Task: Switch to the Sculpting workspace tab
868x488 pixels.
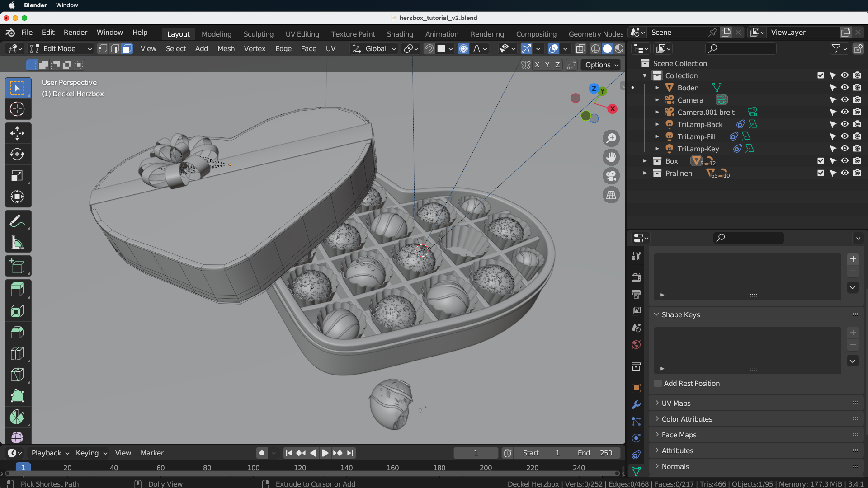Action: (258, 34)
